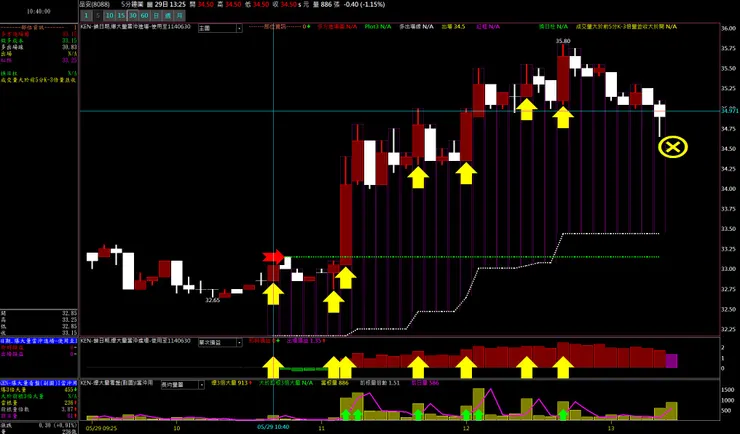Click the 36.00 price axis label
This screenshot has height=434, width=740.
click(x=729, y=28)
